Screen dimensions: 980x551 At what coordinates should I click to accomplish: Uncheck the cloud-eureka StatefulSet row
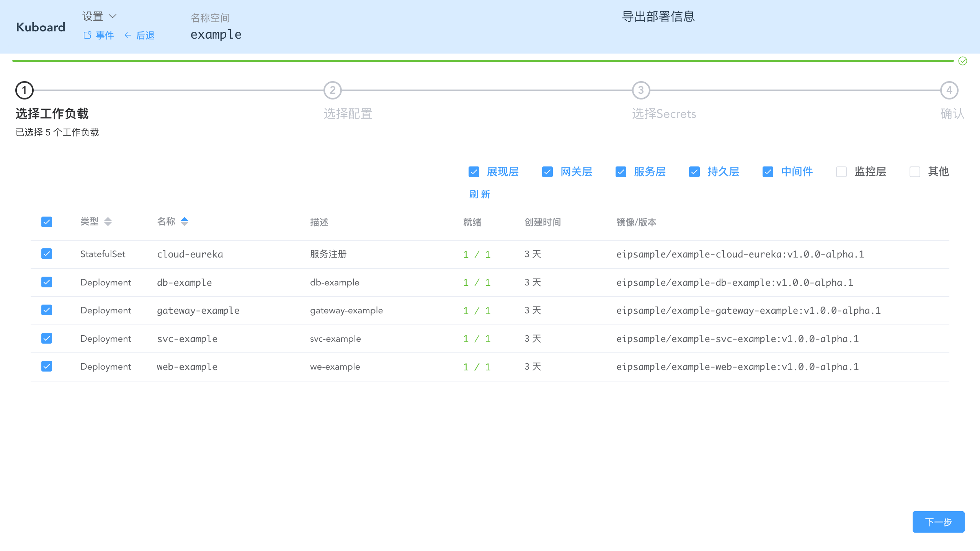[x=46, y=254]
